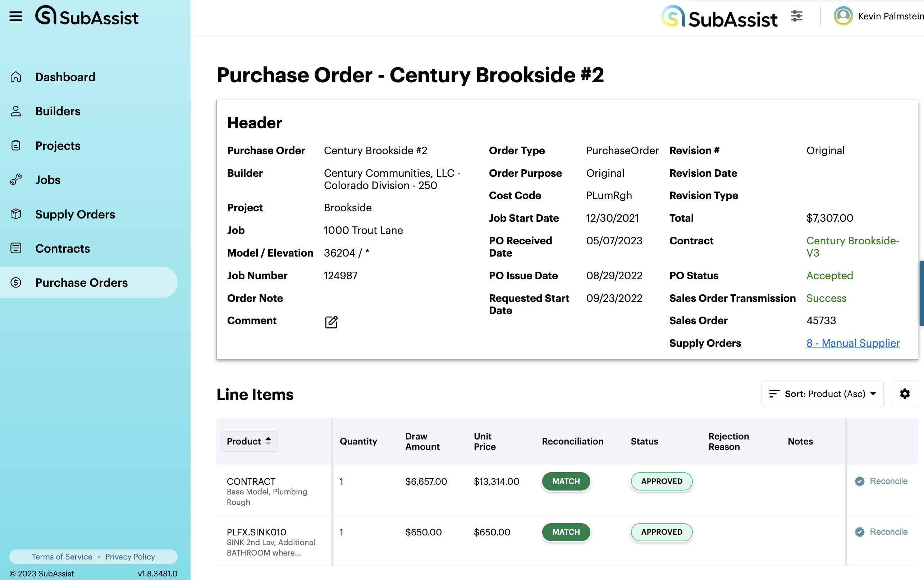Click the Projects clipboard icon

pyautogui.click(x=16, y=146)
